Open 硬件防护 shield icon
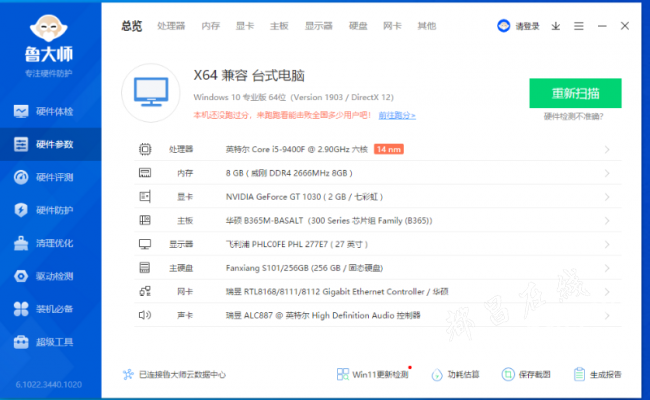Viewport: 650px width, 400px height. 21,210
